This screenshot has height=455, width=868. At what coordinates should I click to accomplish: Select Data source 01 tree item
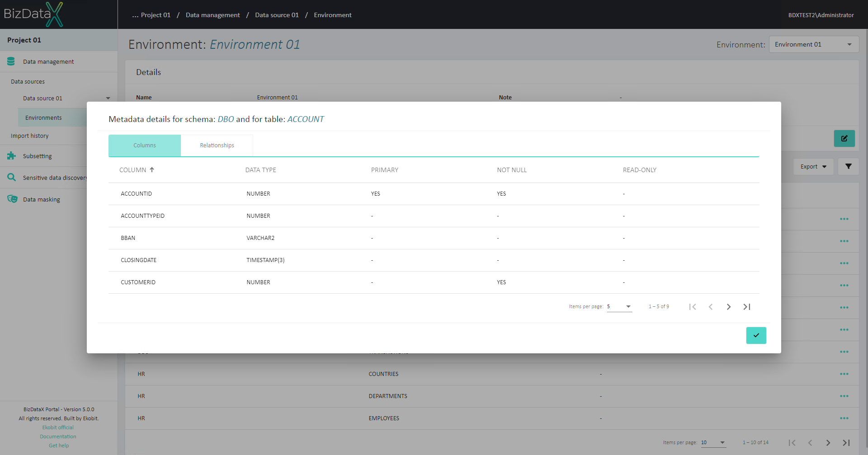(x=43, y=98)
